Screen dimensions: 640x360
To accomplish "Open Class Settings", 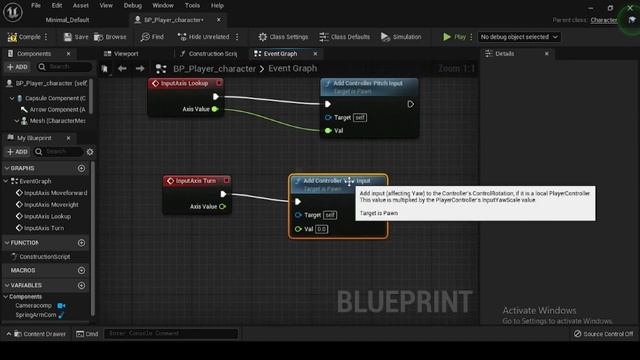I will click(283, 37).
